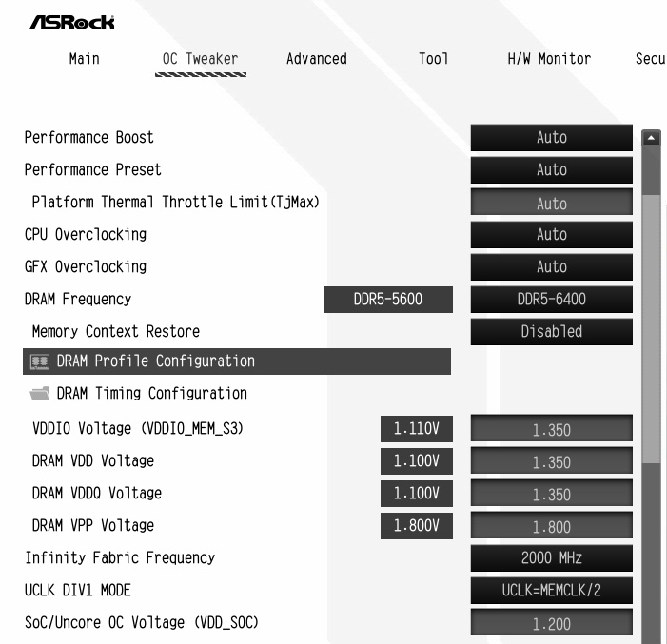
Task: Click the DDR5-5600 current frequency readout
Action: pyautogui.click(x=388, y=300)
